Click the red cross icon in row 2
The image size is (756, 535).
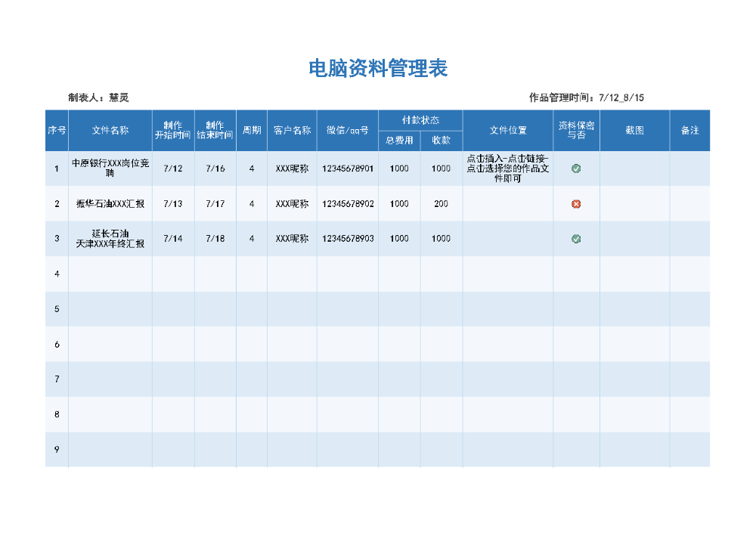[575, 204]
